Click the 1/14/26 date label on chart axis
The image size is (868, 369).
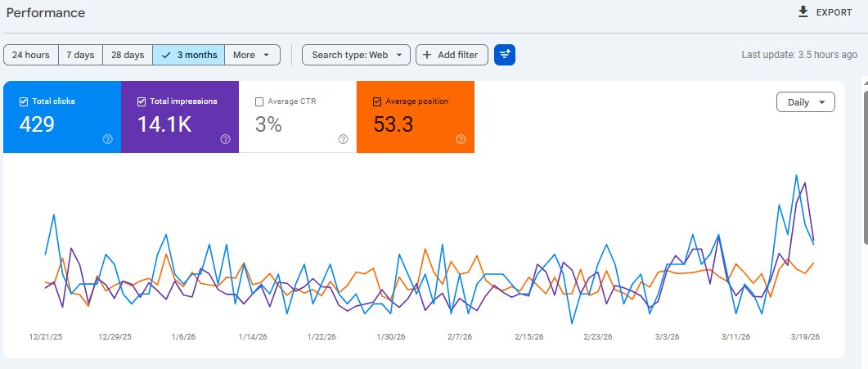point(253,337)
